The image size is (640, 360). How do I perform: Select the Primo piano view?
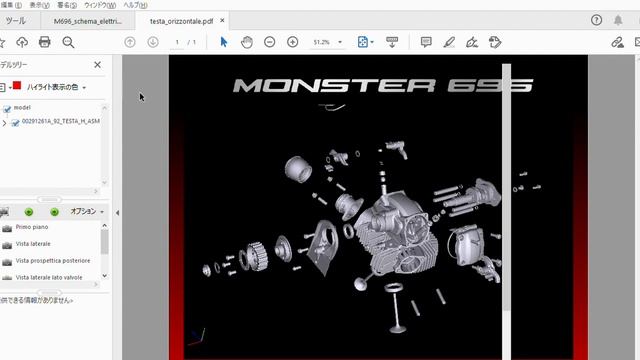tap(32, 227)
